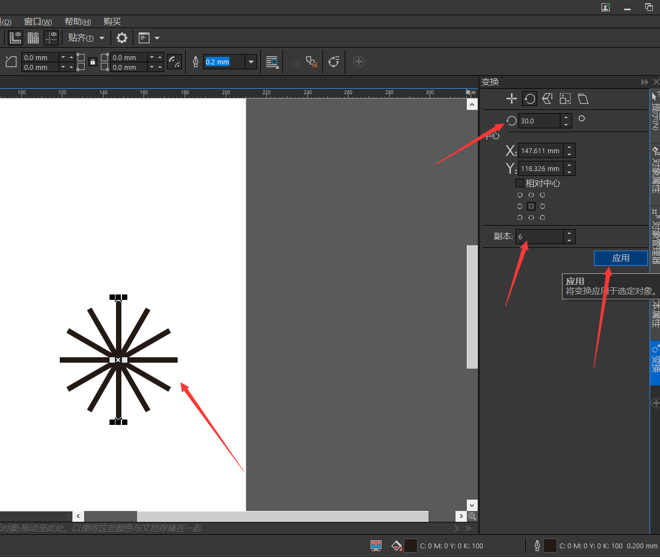The image size is (660, 559).
Task: Select the top-right anchor point
Action: pos(543,195)
